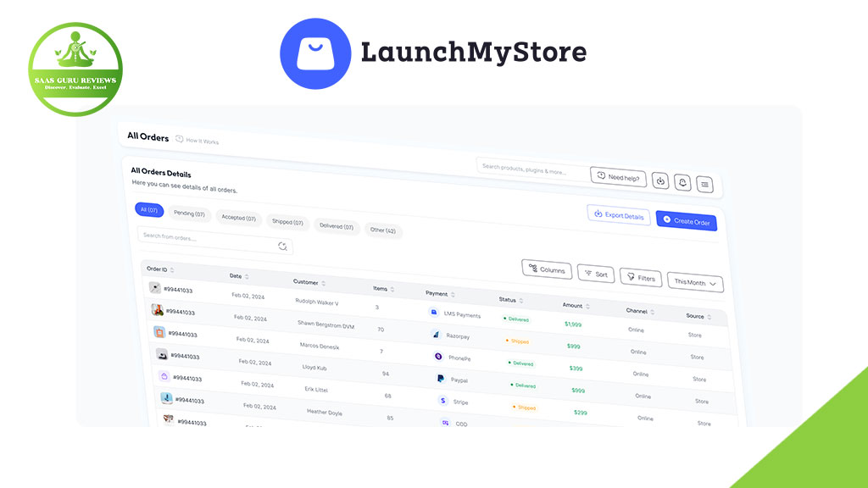The image size is (868, 488).
Task: Switch to the Shipped (07) tab
Action: [287, 222]
